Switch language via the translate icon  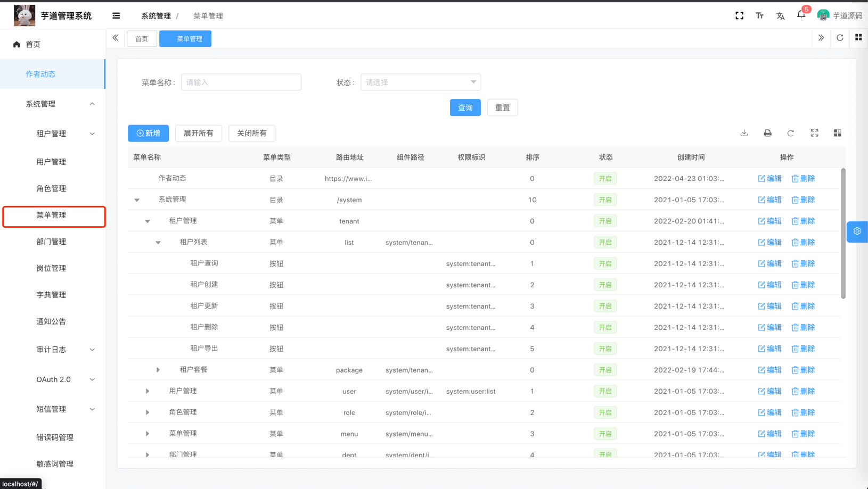(x=780, y=16)
